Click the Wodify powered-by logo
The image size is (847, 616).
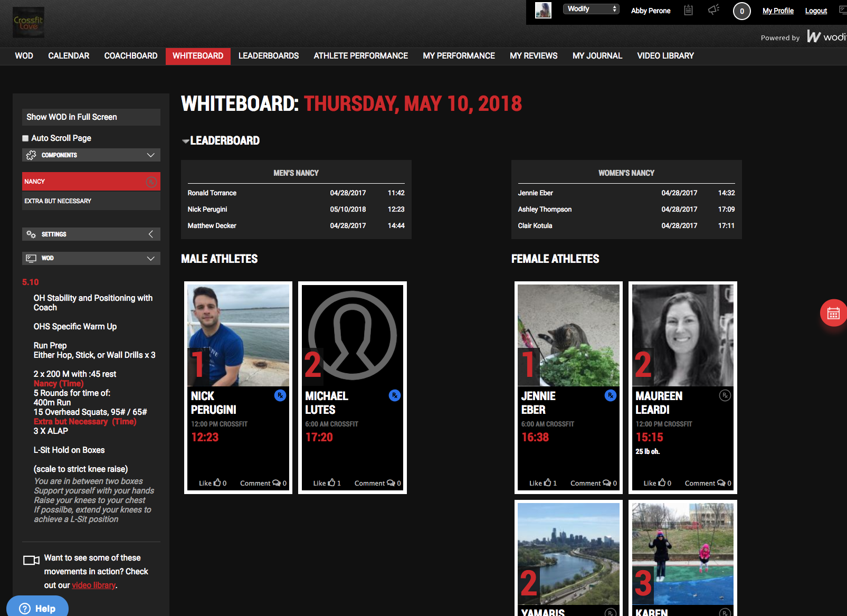[826, 36]
